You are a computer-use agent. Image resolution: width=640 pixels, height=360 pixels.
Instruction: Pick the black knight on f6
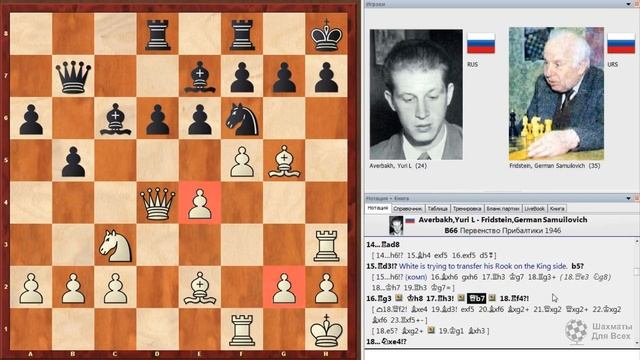pos(242,118)
